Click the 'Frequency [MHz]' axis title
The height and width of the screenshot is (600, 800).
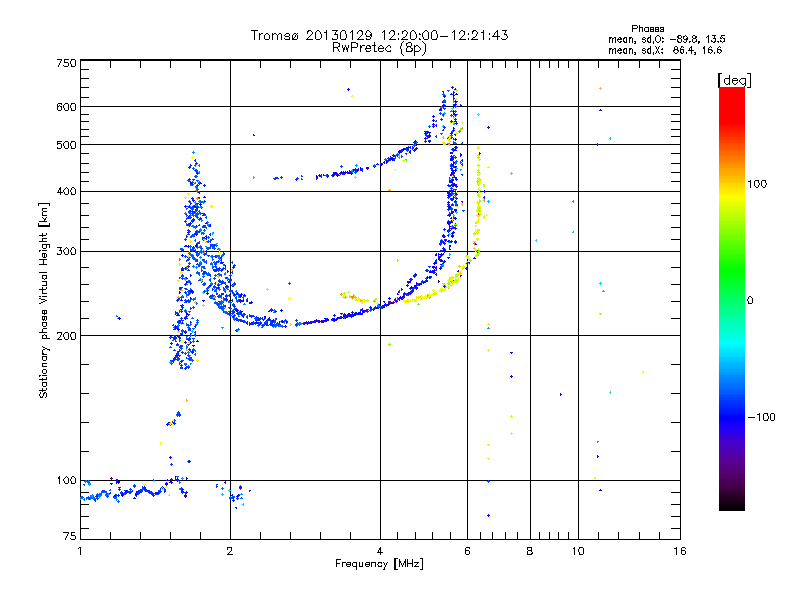click(379, 564)
